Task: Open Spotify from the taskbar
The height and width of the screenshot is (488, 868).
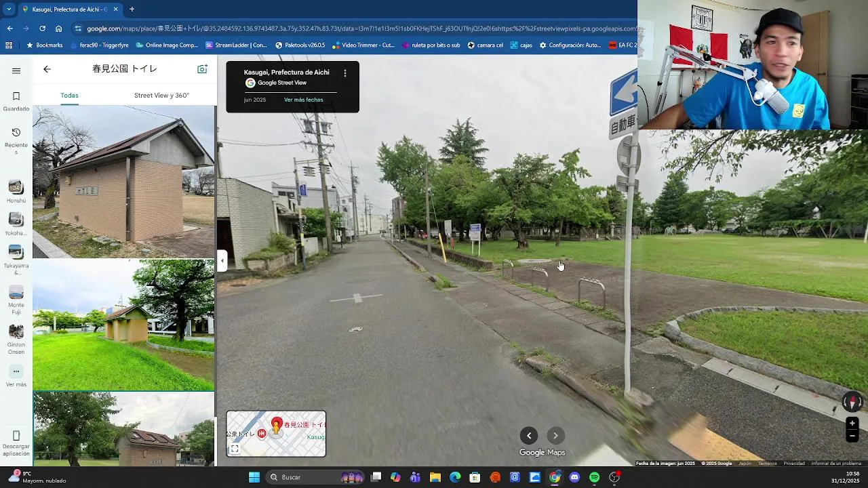Action: (594, 477)
